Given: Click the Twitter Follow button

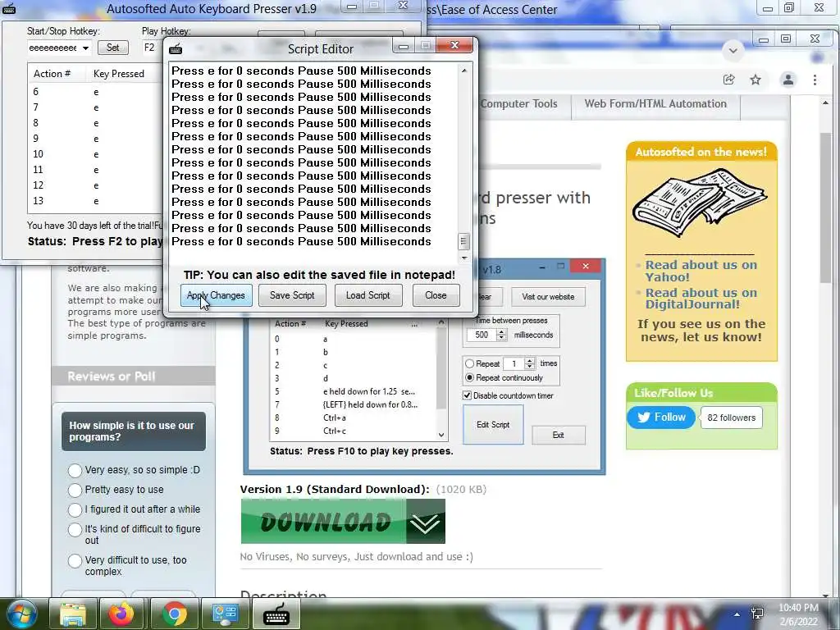Looking at the screenshot, I should coord(661,418).
